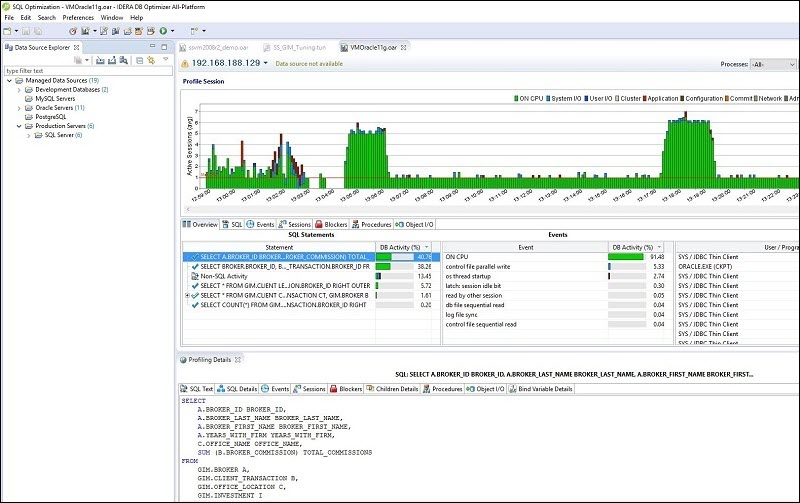The height and width of the screenshot is (503, 800).
Task: Open the Help menu
Action: (137, 17)
